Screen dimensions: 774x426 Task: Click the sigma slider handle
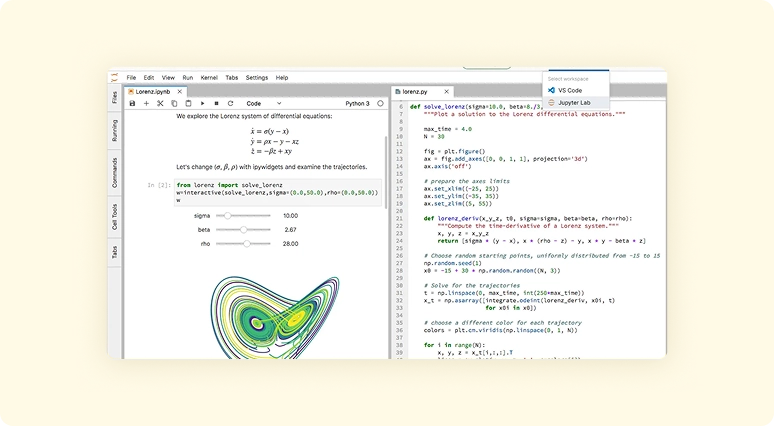[x=228, y=215]
